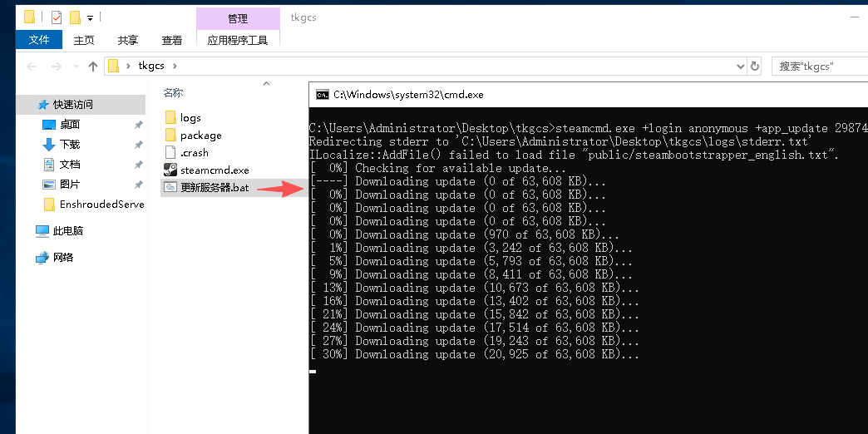
Task: Select the 应用程序工具 tab
Action: [238, 40]
